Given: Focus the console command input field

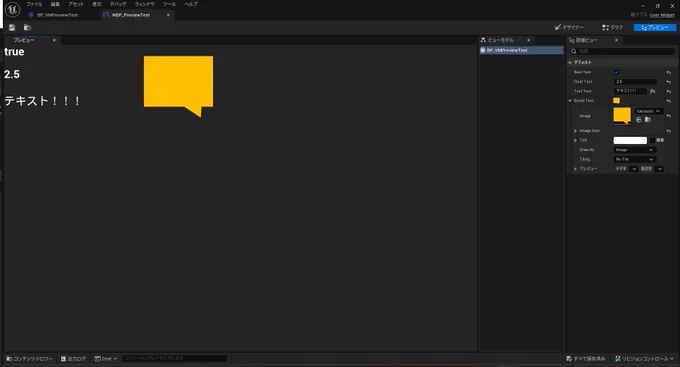Looking at the screenshot, I should [174, 359].
